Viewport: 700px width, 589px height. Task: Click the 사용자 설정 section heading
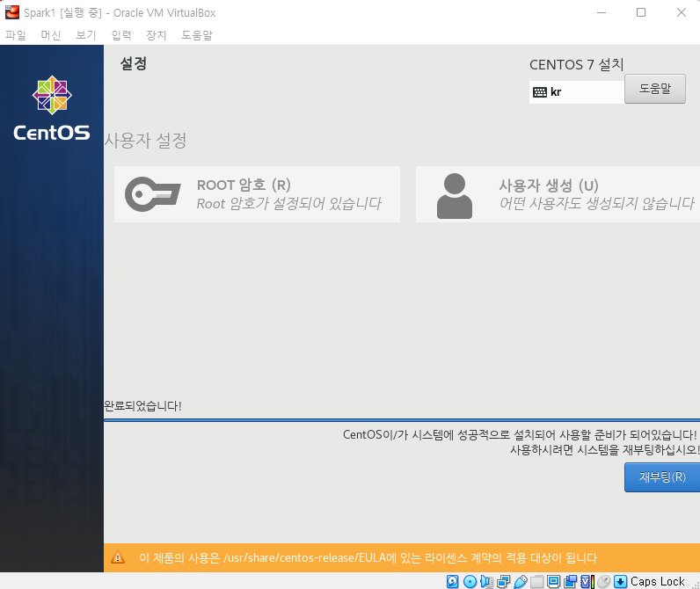(145, 141)
